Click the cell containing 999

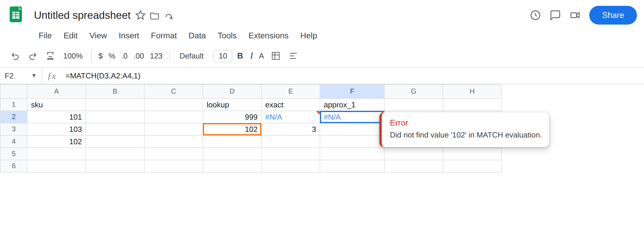pyautogui.click(x=232, y=117)
